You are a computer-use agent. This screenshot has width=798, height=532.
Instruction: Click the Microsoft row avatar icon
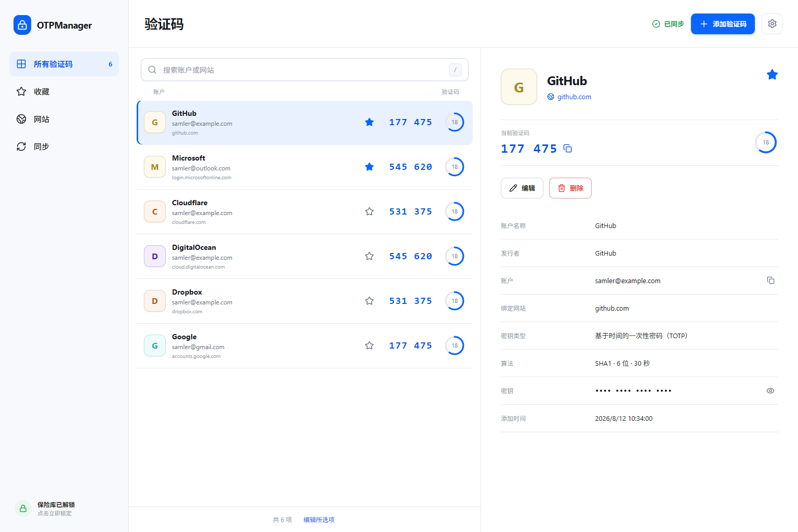(x=155, y=167)
